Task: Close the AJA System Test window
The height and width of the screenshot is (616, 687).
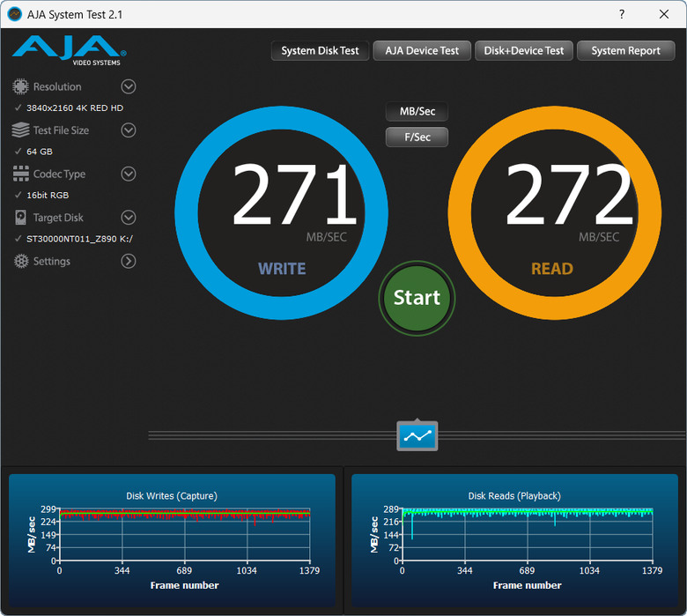Action: coord(664,14)
